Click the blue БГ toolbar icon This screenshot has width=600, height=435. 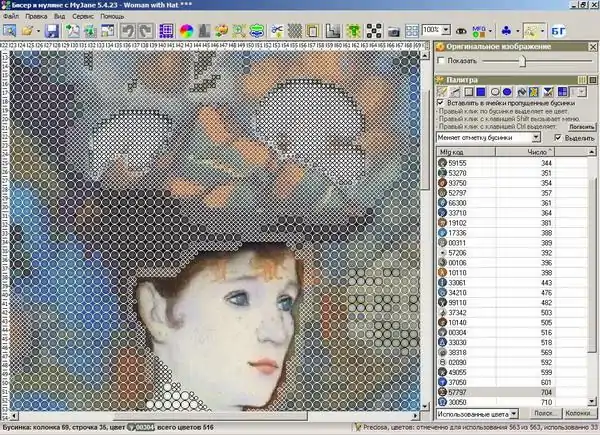pyautogui.click(x=558, y=31)
